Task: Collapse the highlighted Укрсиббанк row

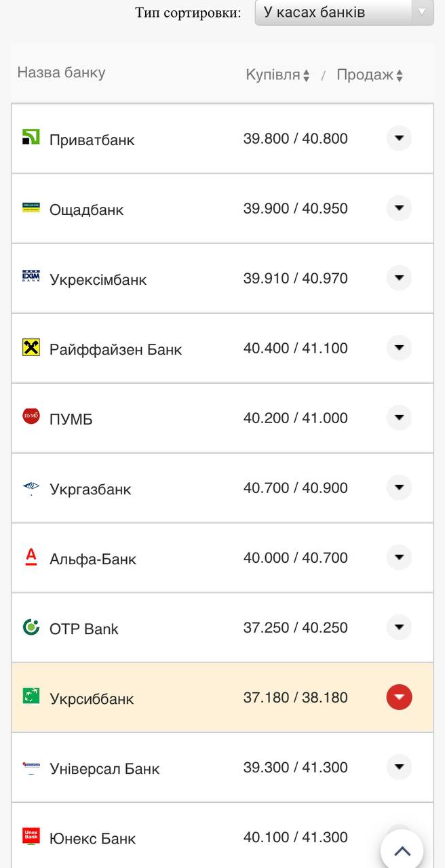Action: point(399,697)
